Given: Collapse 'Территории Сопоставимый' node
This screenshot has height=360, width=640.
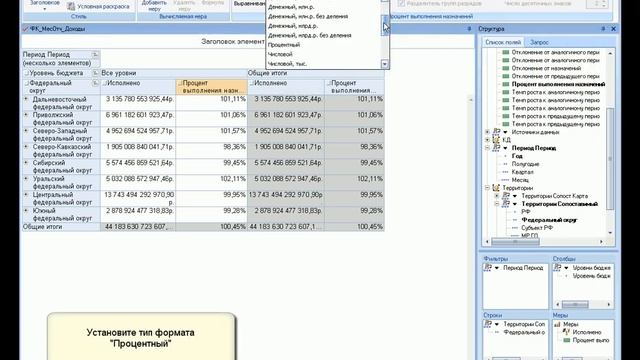Looking at the screenshot, I should (x=497, y=204).
